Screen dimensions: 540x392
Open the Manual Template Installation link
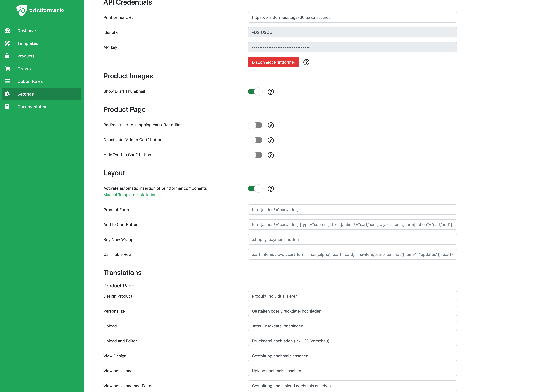[x=130, y=195]
